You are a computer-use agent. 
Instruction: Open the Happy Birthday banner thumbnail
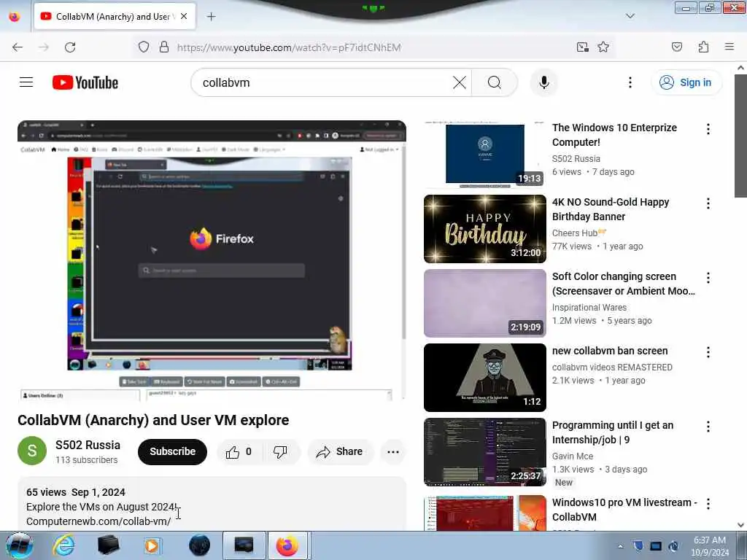coord(485,228)
